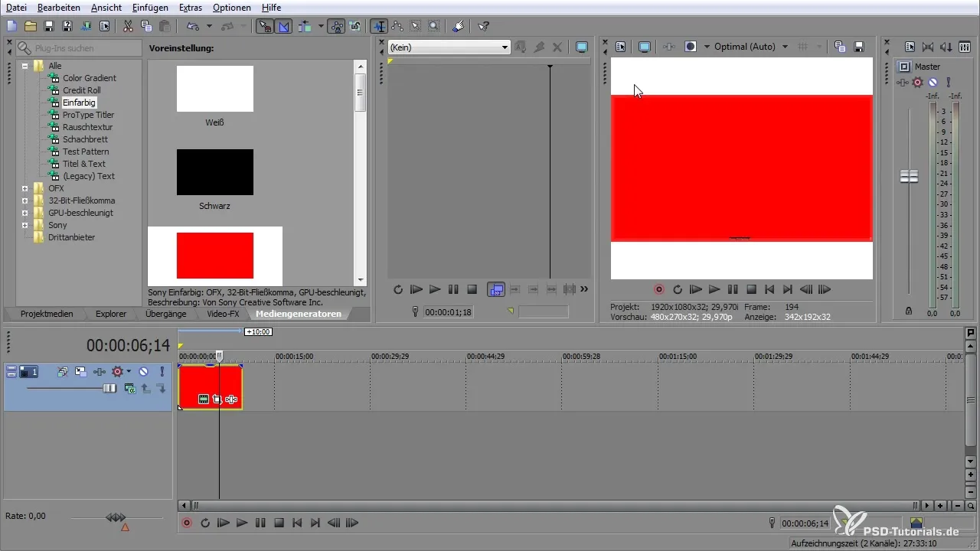The height and width of the screenshot is (551, 980).
Task: Click the Dim Output speaker icon in mixer
Action: 946,47
